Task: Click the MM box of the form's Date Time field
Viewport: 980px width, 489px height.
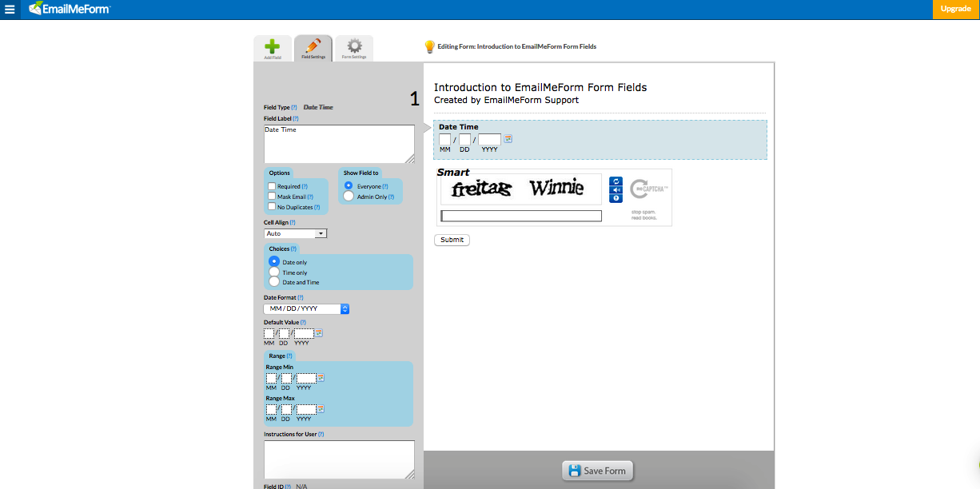Action: 445,140
